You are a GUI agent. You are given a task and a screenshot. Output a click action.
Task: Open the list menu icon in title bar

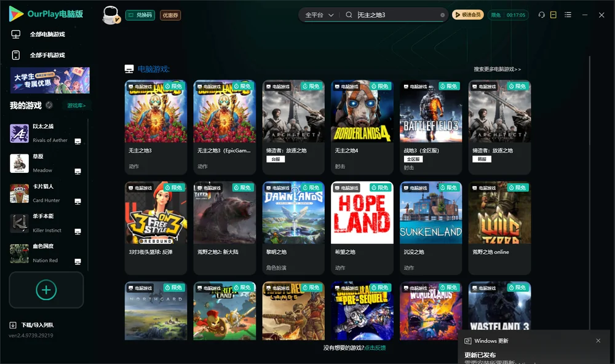(568, 15)
